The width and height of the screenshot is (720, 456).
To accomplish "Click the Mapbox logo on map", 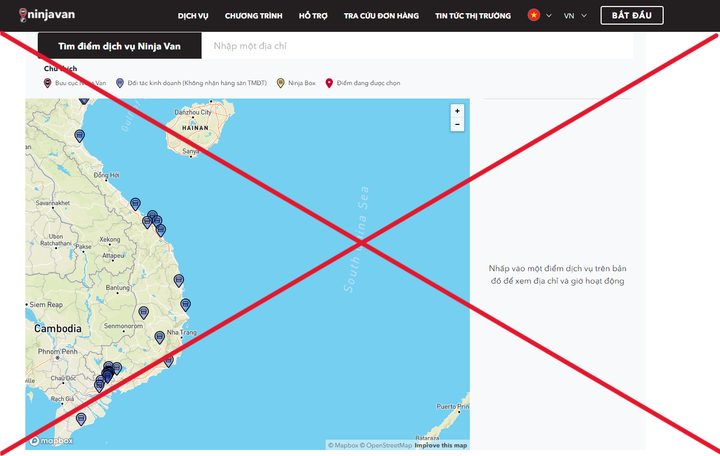I will point(50,440).
